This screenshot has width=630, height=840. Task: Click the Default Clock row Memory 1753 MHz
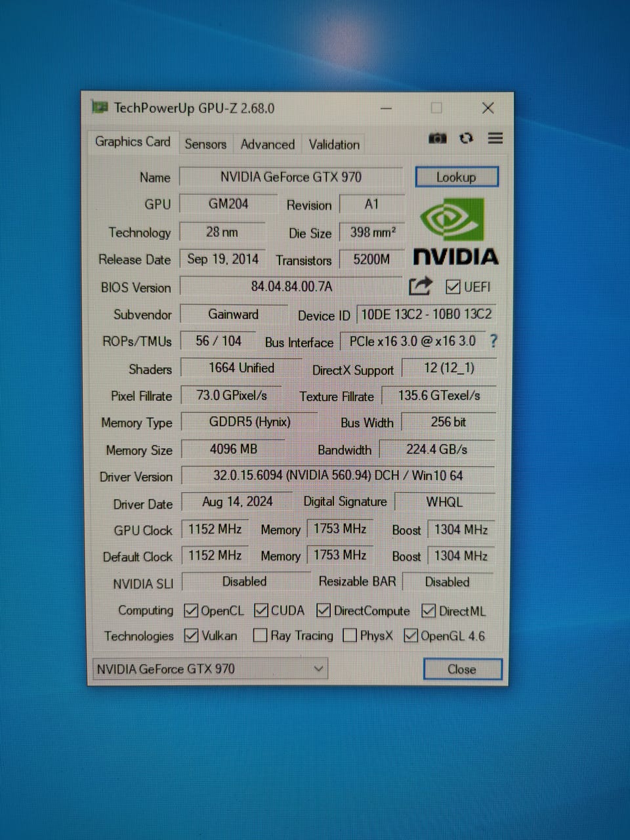click(x=339, y=555)
